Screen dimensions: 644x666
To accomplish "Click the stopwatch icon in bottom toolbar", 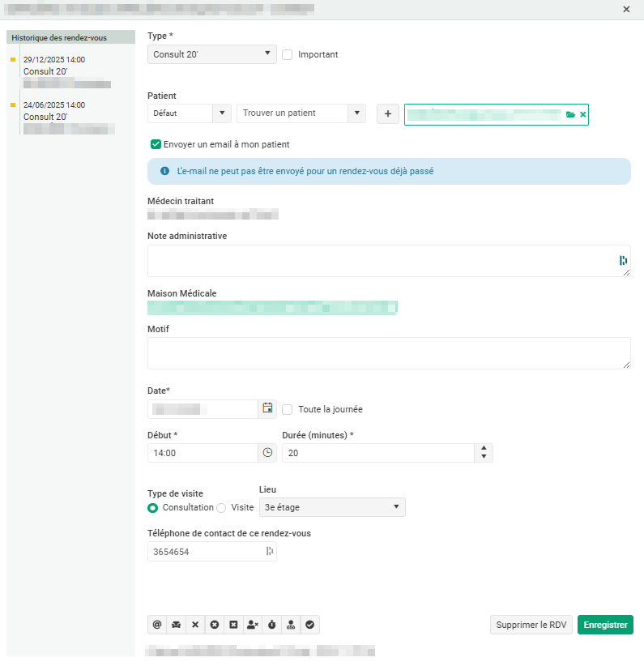I will tap(272, 625).
